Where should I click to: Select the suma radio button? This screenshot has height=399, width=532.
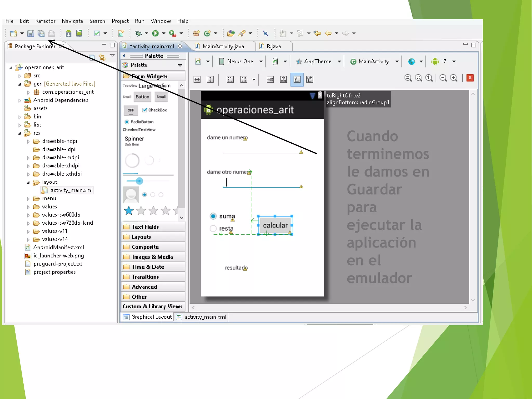(213, 216)
